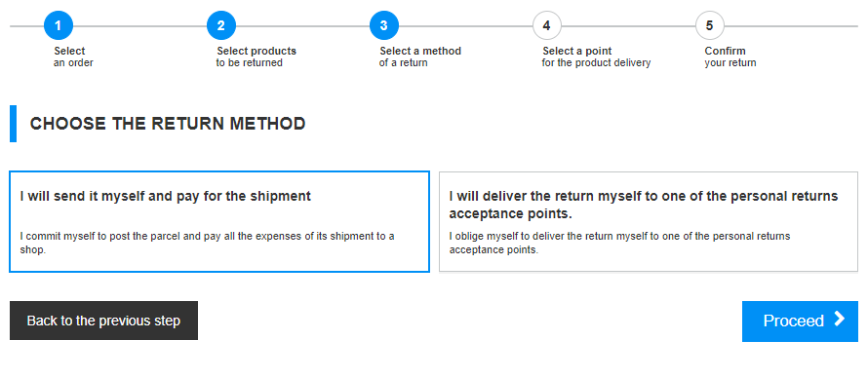Open 'Select products to be returned' step

click(x=256, y=57)
